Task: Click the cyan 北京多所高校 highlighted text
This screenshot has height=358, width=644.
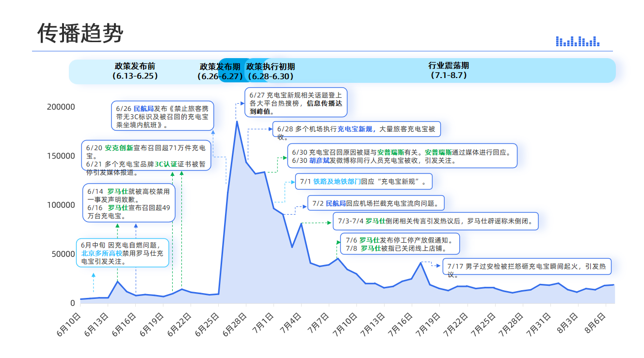Action: click(x=101, y=253)
